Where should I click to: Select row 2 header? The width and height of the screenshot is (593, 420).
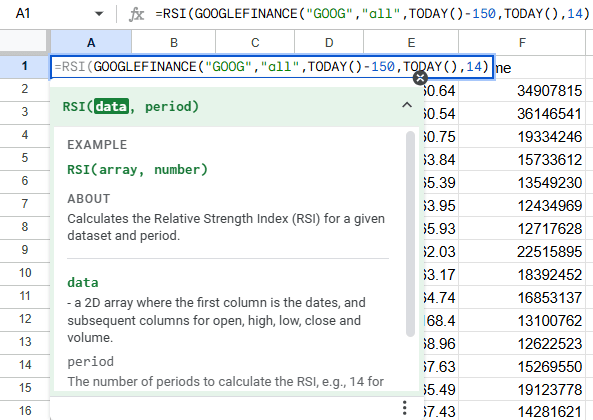click(25, 89)
